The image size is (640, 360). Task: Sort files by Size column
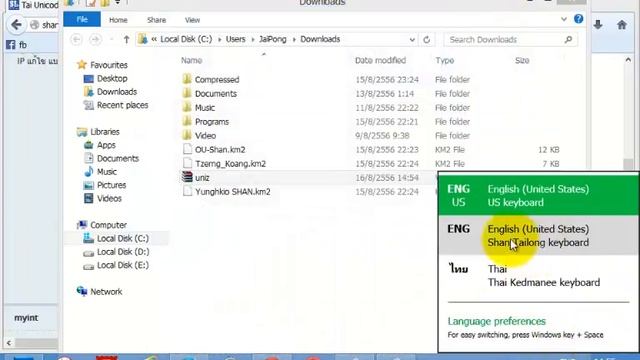[522, 60]
